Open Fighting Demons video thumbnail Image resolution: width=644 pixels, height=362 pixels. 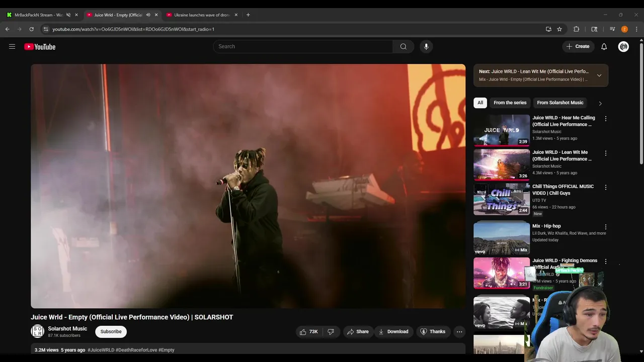502,273
